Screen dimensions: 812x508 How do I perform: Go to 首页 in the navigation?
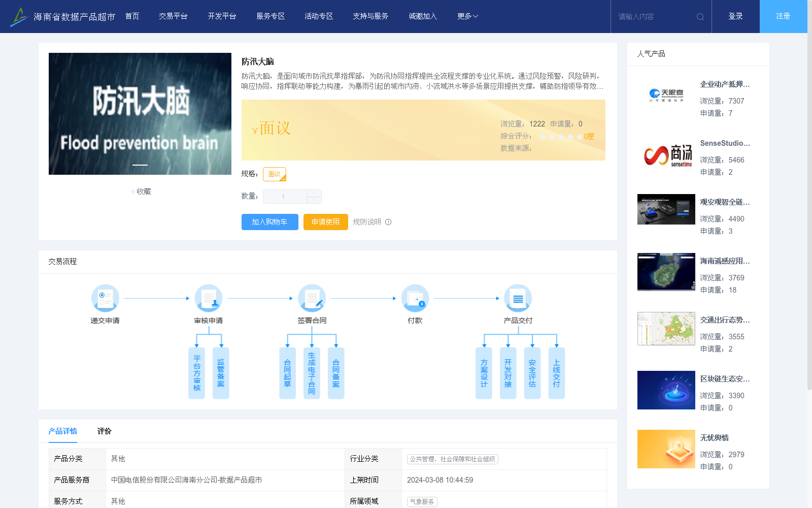click(x=132, y=16)
